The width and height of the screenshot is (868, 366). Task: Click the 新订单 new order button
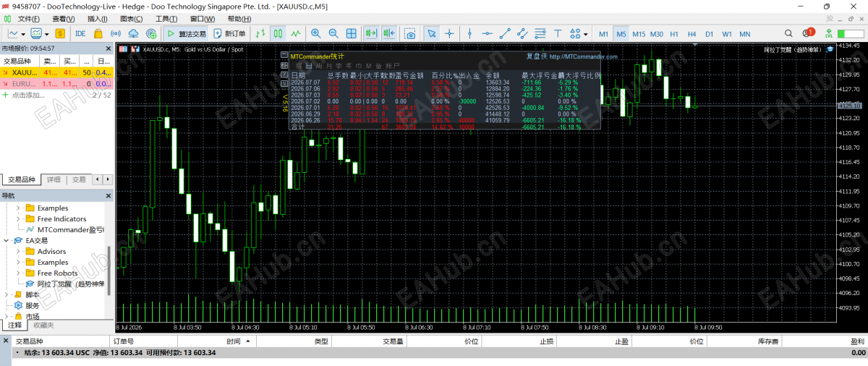[230, 33]
